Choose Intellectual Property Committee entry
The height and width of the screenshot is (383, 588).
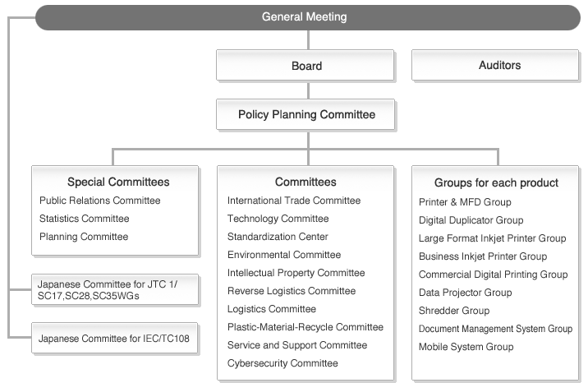(296, 273)
